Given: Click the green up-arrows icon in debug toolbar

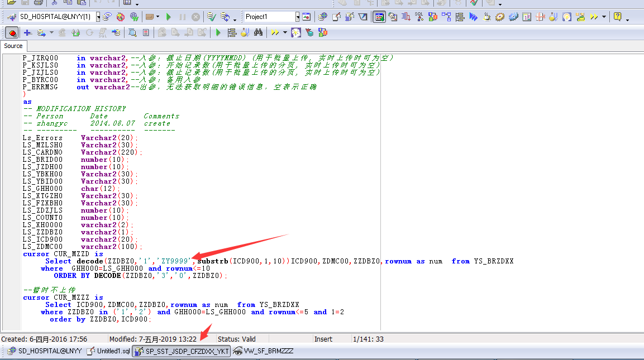Looking at the screenshot, I should click(75, 32).
